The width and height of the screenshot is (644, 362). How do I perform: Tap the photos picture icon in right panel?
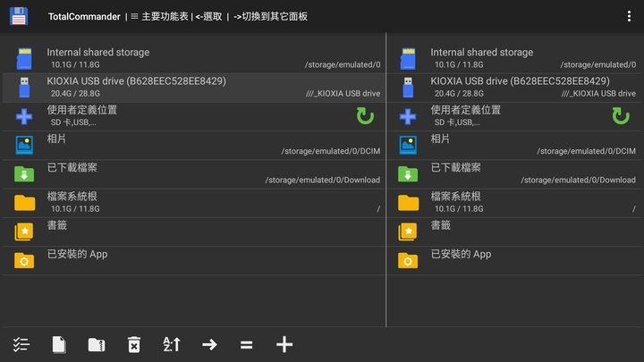tap(408, 145)
